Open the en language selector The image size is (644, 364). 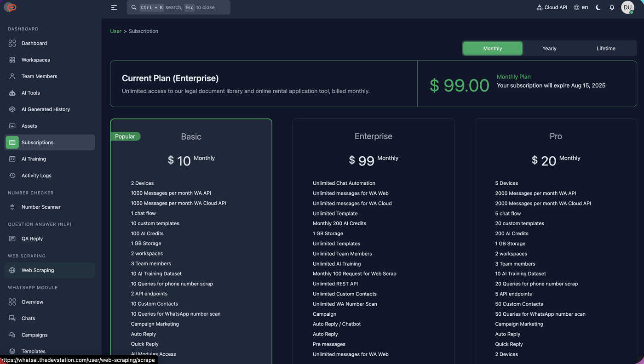click(x=581, y=7)
